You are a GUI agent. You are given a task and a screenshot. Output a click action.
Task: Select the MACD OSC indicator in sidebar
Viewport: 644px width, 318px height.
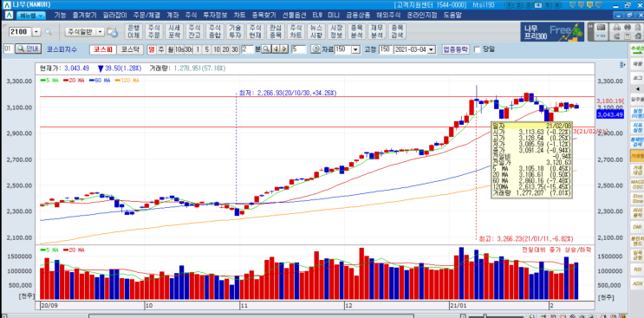click(x=637, y=185)
